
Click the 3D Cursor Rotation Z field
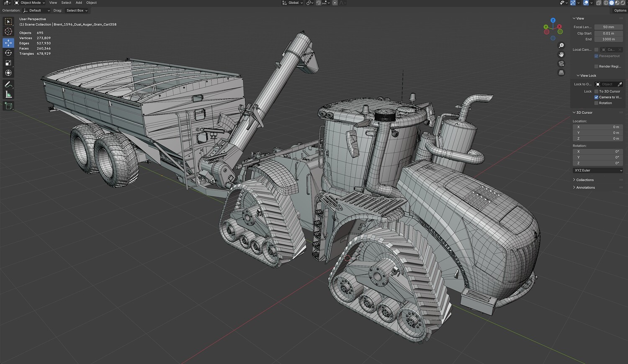(598, 163)
